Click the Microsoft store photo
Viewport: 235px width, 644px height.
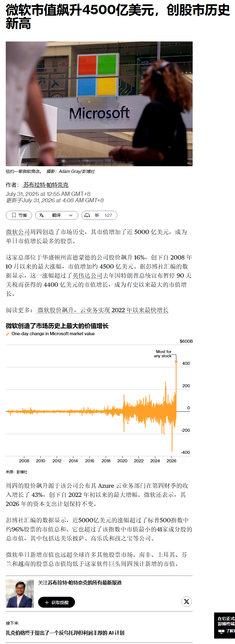(x=99, y=104)
